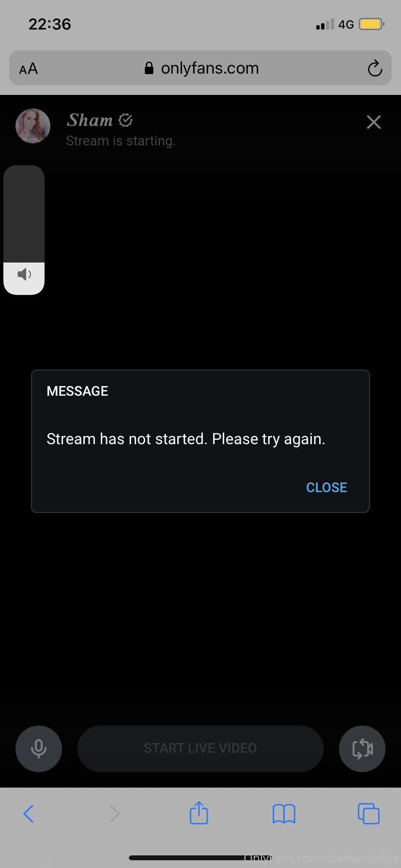Tap the speaker volume icon
This screenshot has height=868, width=401.
click(x=24, y=275)
